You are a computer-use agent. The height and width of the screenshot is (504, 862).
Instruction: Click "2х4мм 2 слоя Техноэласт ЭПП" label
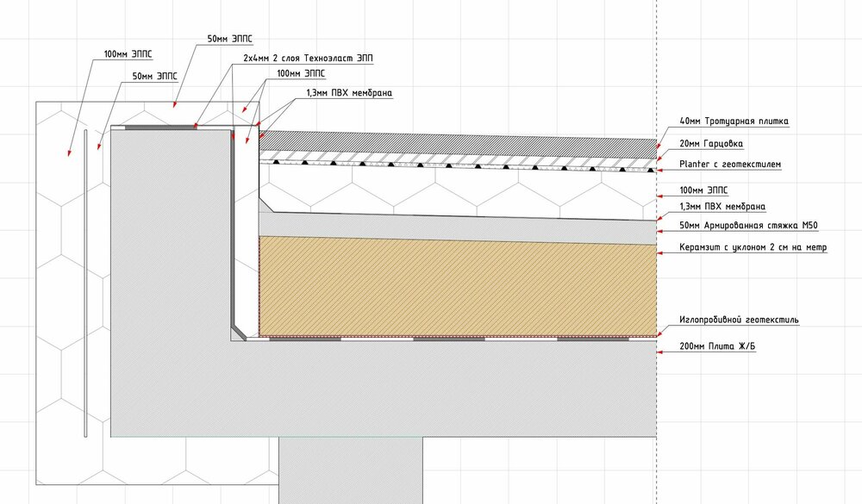(309, 58)
